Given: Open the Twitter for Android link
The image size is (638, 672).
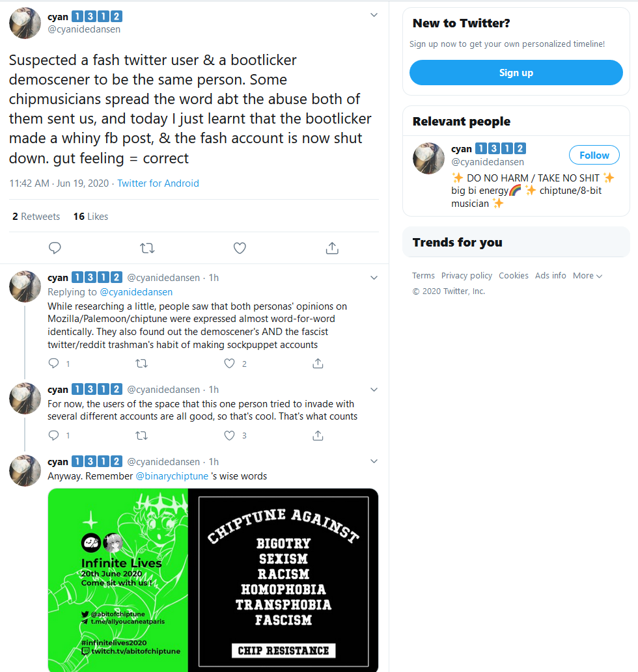Looking at the screenshot, I should click(x=158, y=183).
